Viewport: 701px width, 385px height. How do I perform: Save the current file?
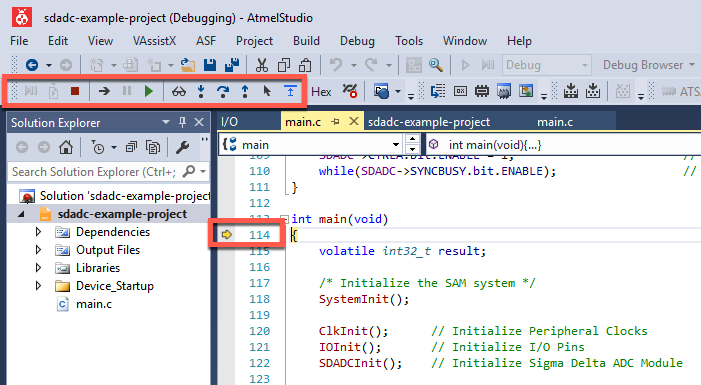(x=210, y=65)
